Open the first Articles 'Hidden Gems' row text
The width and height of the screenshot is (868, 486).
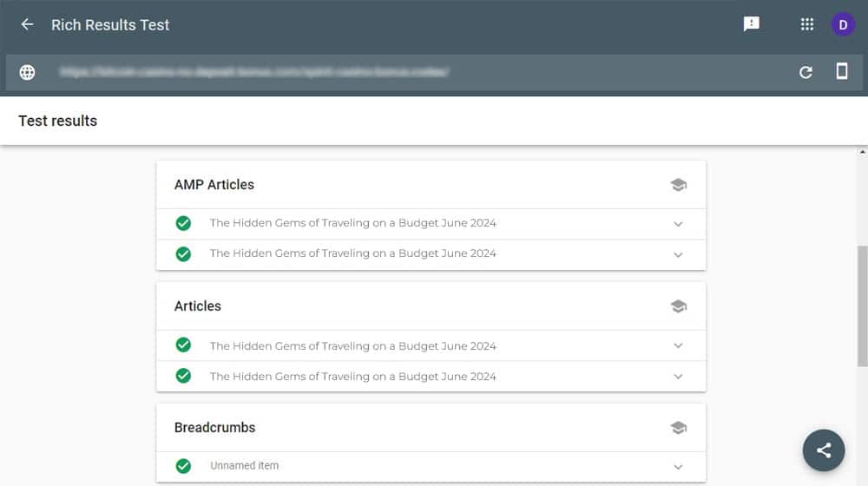pos(352,346)
